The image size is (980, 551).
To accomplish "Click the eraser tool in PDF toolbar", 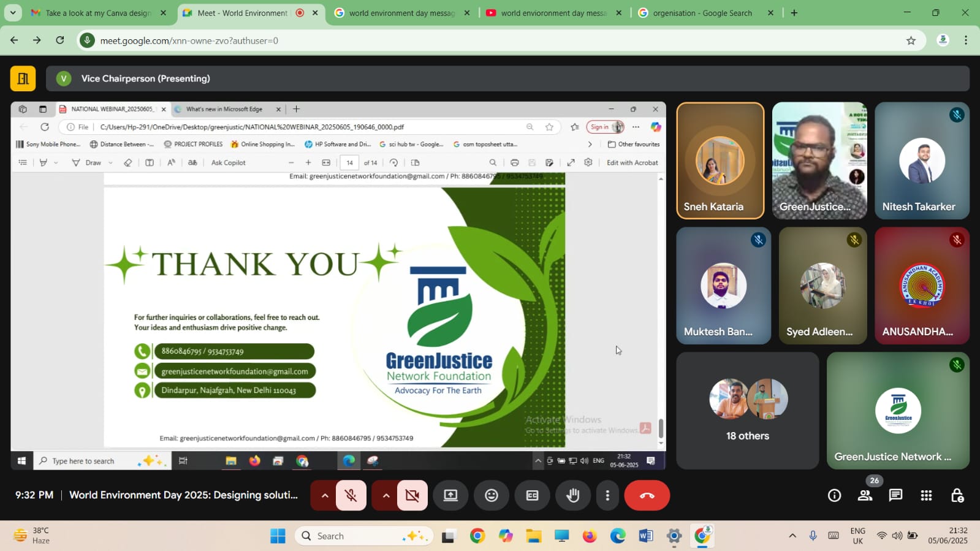I will 127,162.
